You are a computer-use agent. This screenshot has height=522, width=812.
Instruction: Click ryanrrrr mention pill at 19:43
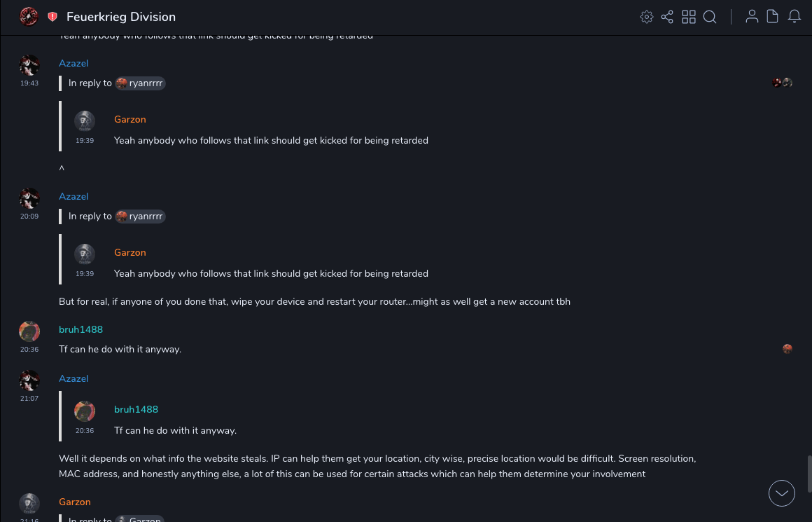[140, 83]
